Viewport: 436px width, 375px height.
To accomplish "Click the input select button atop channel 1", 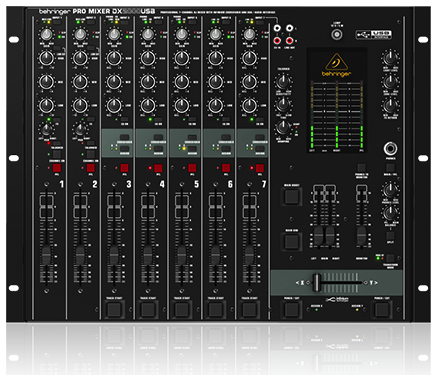I will point(57,22).
